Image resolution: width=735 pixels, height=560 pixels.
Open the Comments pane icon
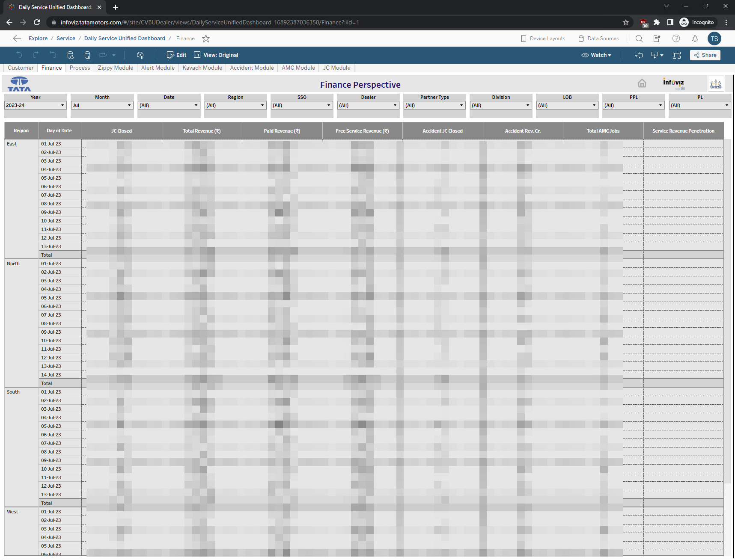click(639, 55)
